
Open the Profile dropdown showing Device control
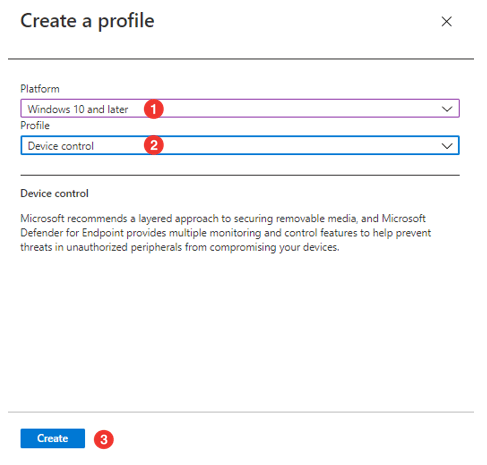click(x=240, y=145)
